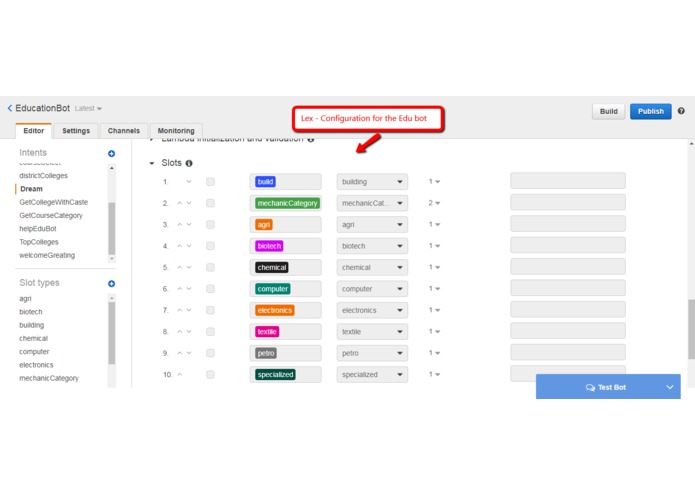The height and width of the screenshot is (494, 695).
Task: Open the chemical slot type dropdown
Action: [x=372, y=267]
